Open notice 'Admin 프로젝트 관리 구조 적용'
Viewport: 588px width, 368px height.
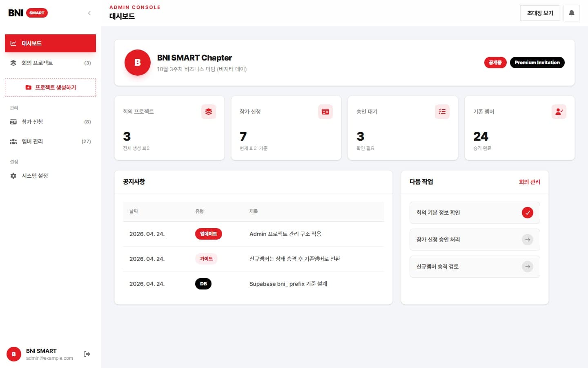tap(285, 234)
